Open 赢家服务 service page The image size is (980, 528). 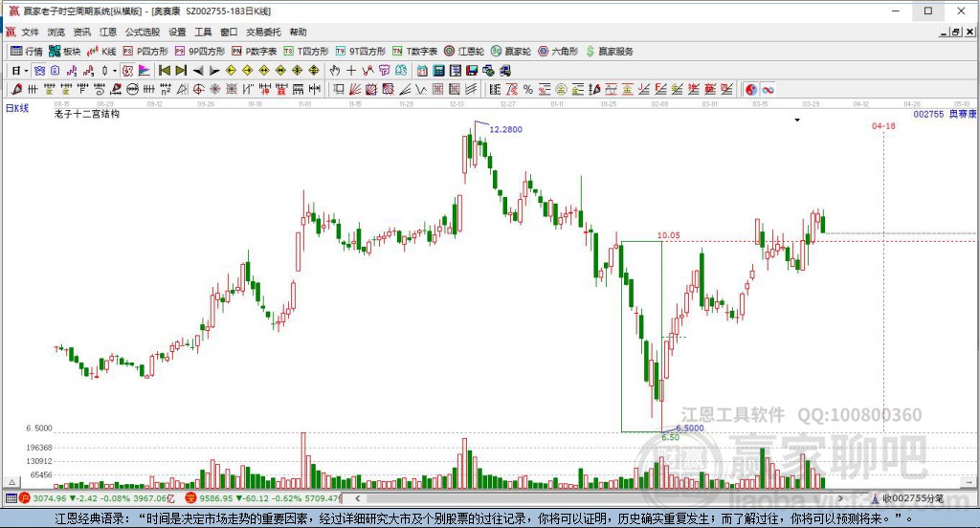coord(610,52)
